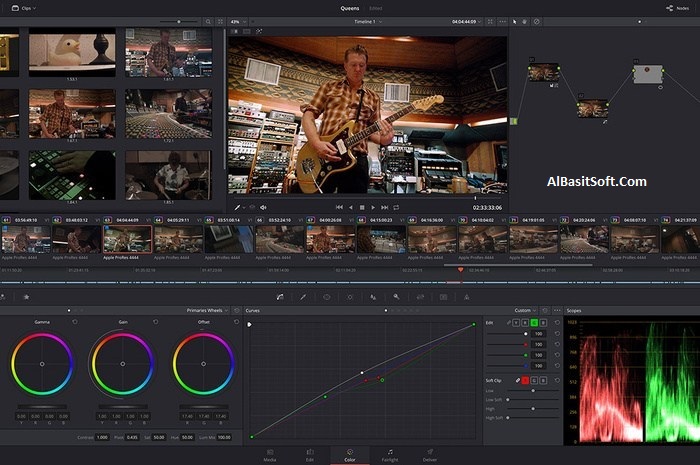The width and height of the screenshot is (700, 465).
Task: Click the orange playhead on mini timeline
Action: (x=460, y=270)
